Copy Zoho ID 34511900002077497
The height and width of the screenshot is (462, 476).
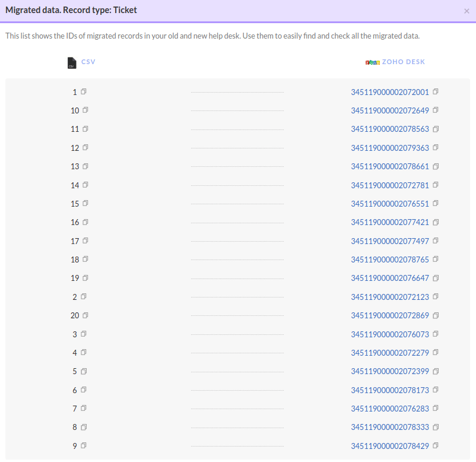click(436, 241)
